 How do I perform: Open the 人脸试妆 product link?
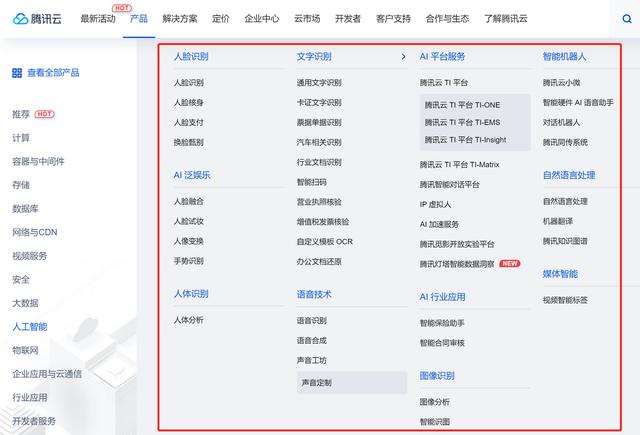(x=189, y=221)
